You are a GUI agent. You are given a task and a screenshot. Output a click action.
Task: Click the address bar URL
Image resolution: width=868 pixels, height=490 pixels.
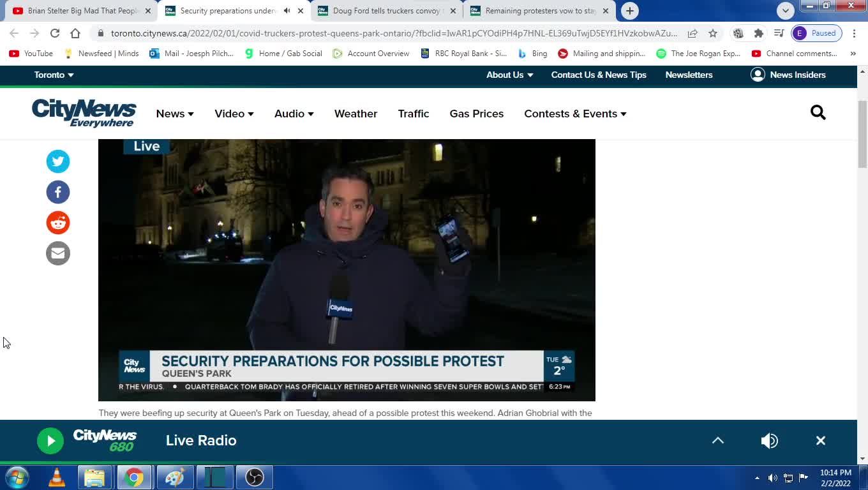pyautogui.click(x=394, y=33)
